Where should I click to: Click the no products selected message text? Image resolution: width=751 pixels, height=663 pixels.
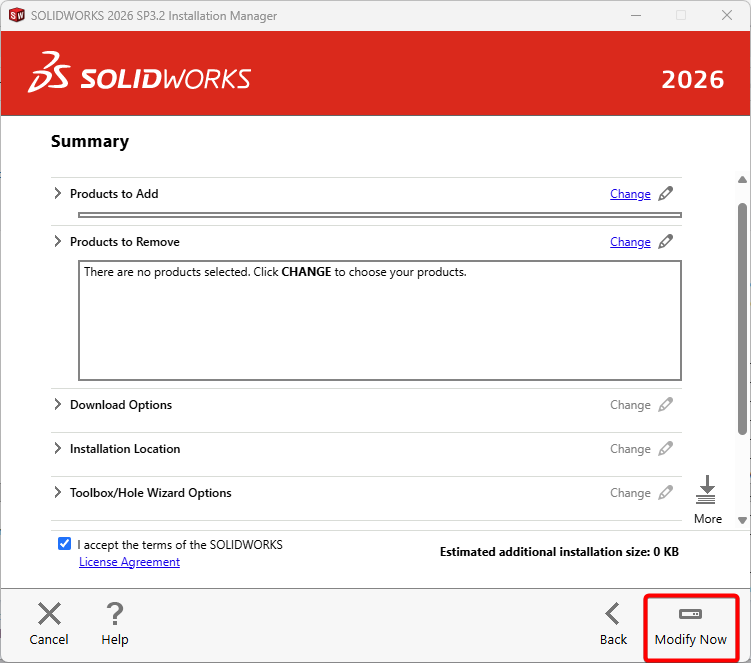pos(275,272)
